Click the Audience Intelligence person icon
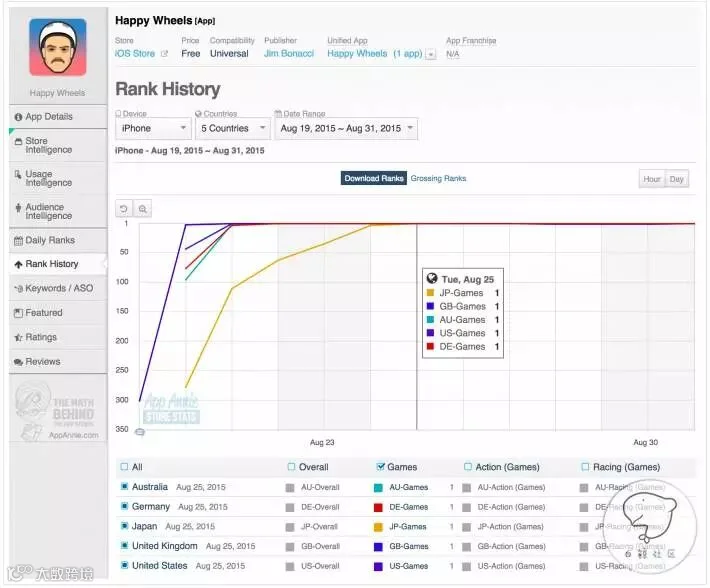Viewport: 710px width, 588px height. point(18,208)
